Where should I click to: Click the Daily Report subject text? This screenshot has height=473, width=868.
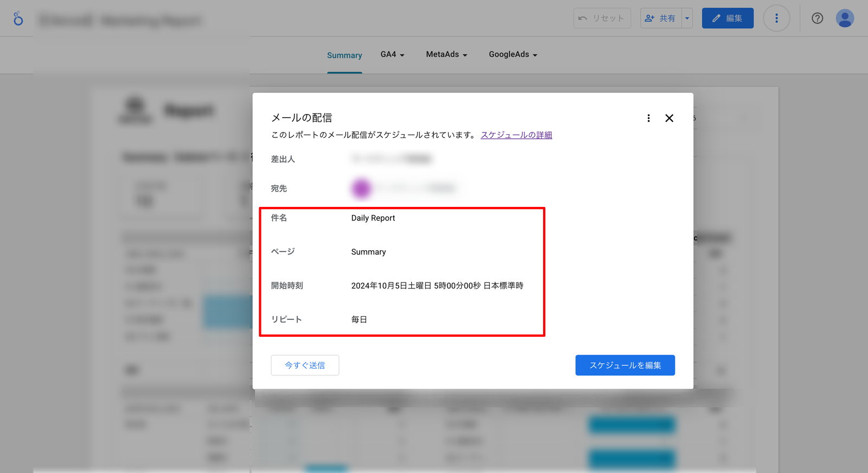373,218
